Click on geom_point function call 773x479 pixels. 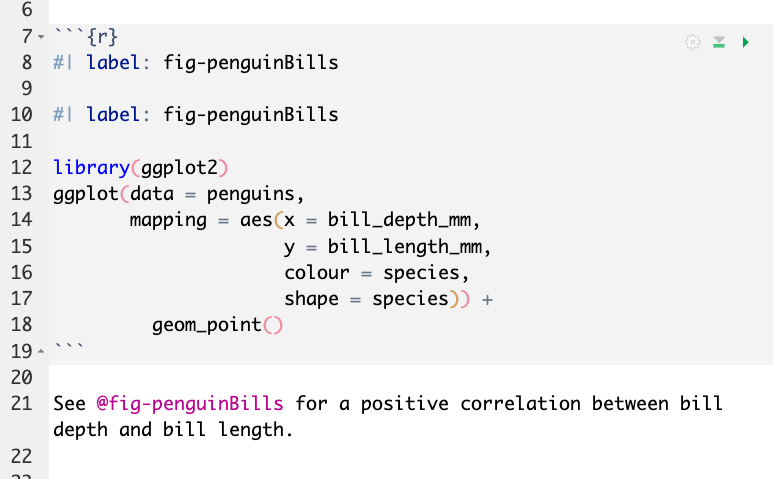click(x=207, y=324)
